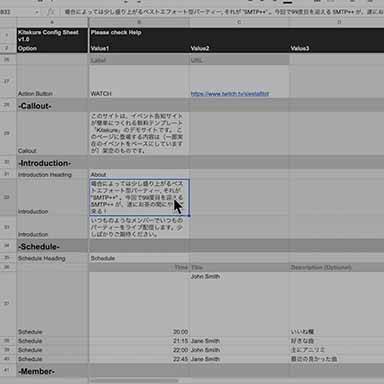Open the name box dropdown arrow

coord(37,12)
